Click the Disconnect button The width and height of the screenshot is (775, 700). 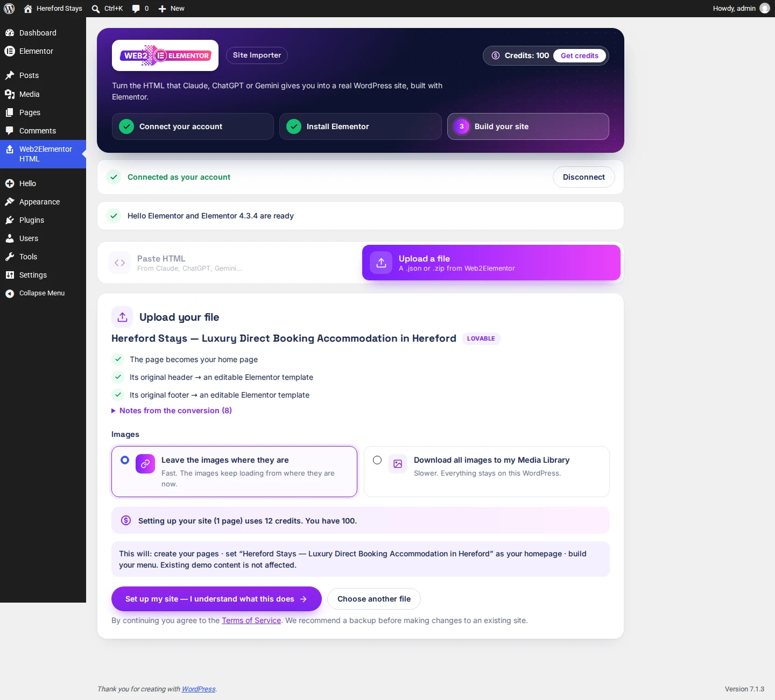[584, 177]
